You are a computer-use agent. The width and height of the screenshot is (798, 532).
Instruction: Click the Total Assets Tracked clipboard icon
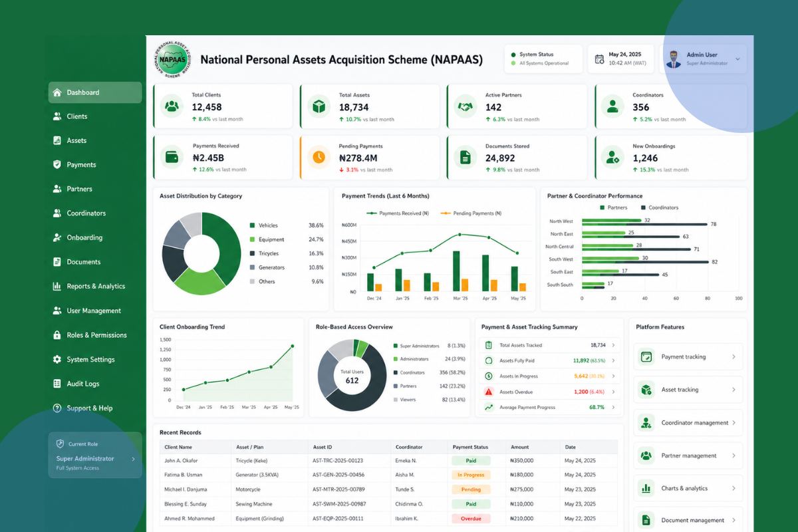pyautogui.click(x=489, y=345)
